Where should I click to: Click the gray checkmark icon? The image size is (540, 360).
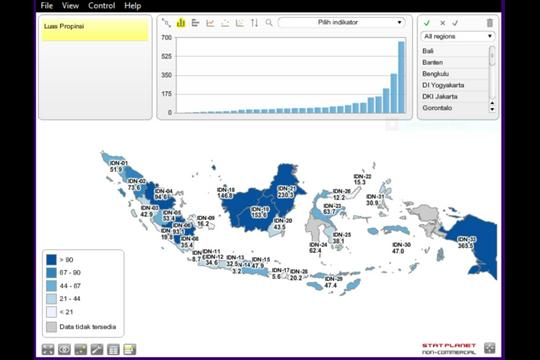455,23
